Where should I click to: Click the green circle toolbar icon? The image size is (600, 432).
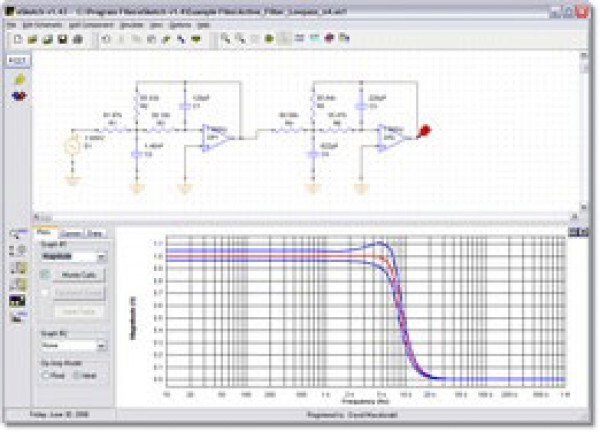[x=269, y=39]
